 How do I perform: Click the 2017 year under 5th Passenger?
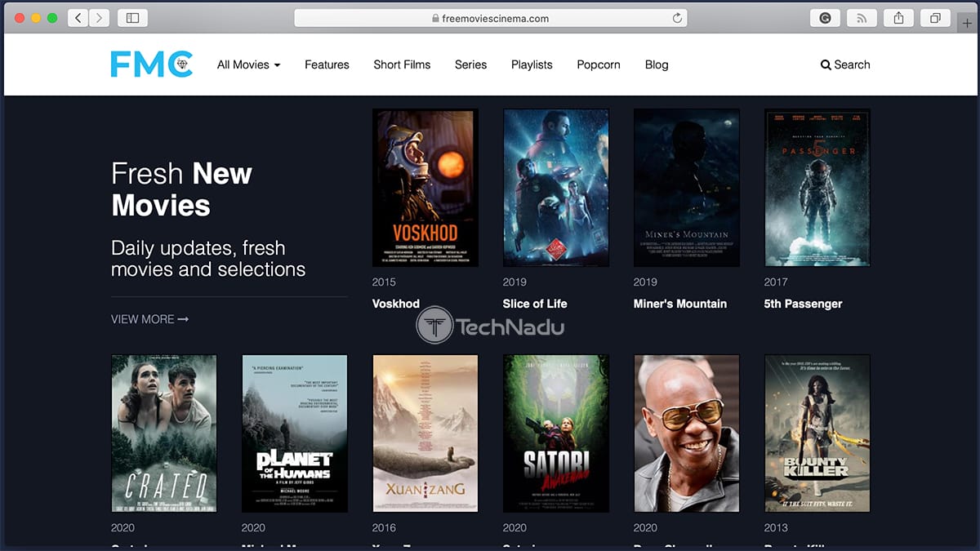[776, 282]
